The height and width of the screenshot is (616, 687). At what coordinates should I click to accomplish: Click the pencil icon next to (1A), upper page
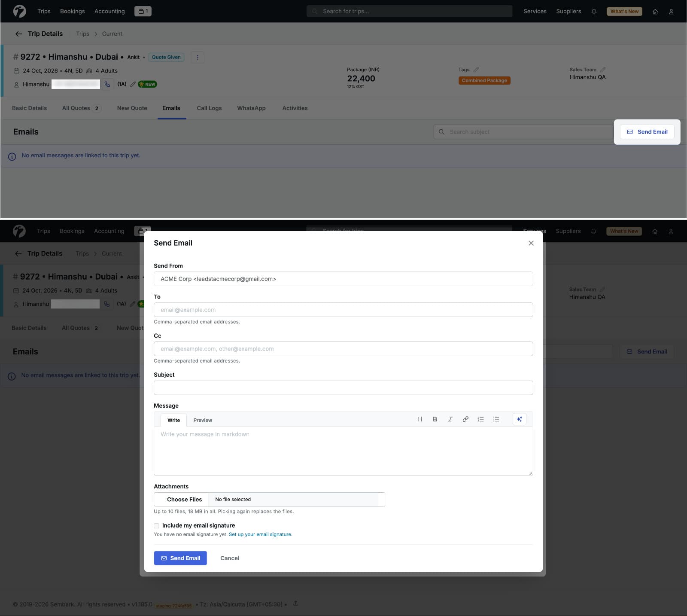coord(133,84)
